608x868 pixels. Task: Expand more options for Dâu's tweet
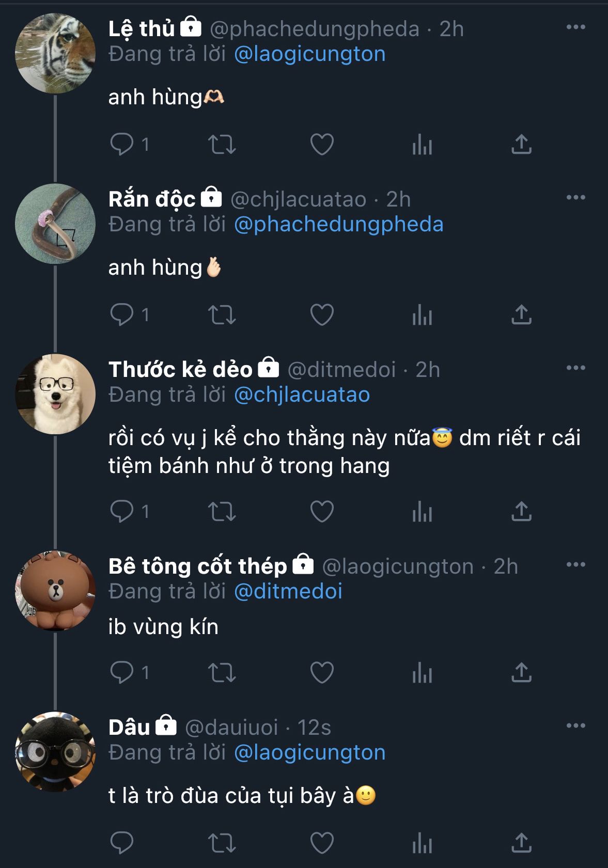[575, 725]
